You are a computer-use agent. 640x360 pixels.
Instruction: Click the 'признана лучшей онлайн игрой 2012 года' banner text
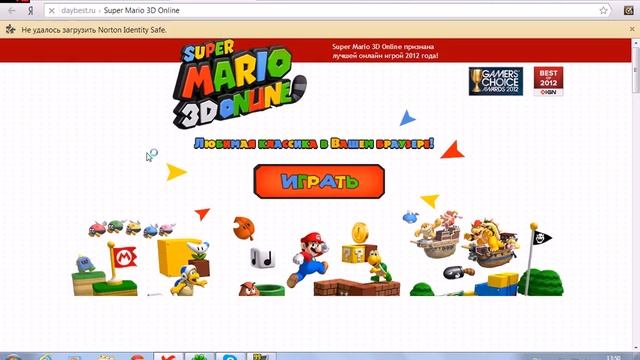[385, 51]
